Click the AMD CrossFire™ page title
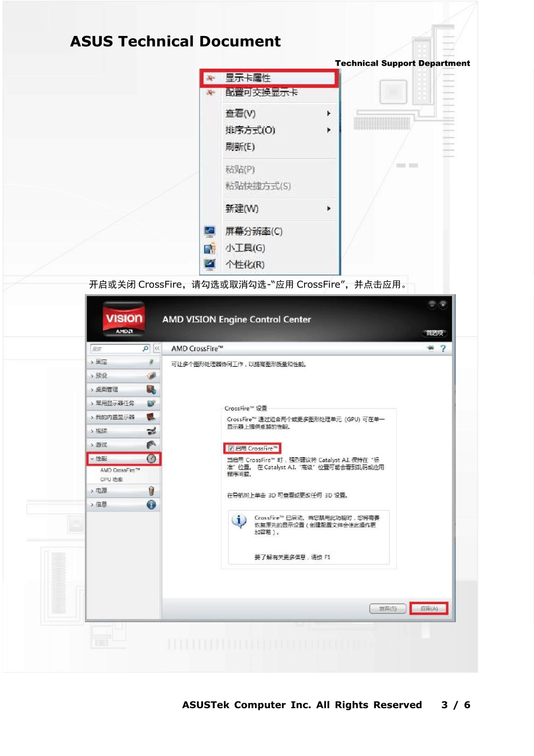Viewport: 534px width, 756px height. click(197, 349)
